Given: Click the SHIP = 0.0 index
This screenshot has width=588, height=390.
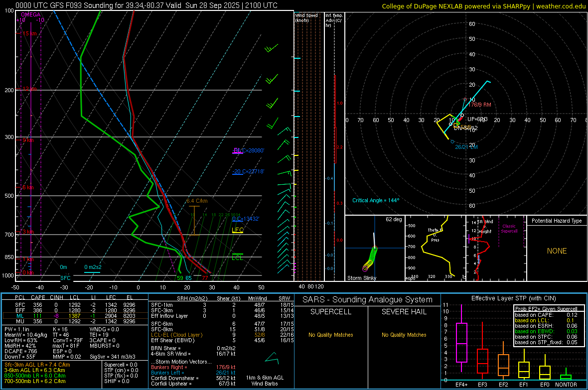Looking at the screenshot, I should coord(117,381).
